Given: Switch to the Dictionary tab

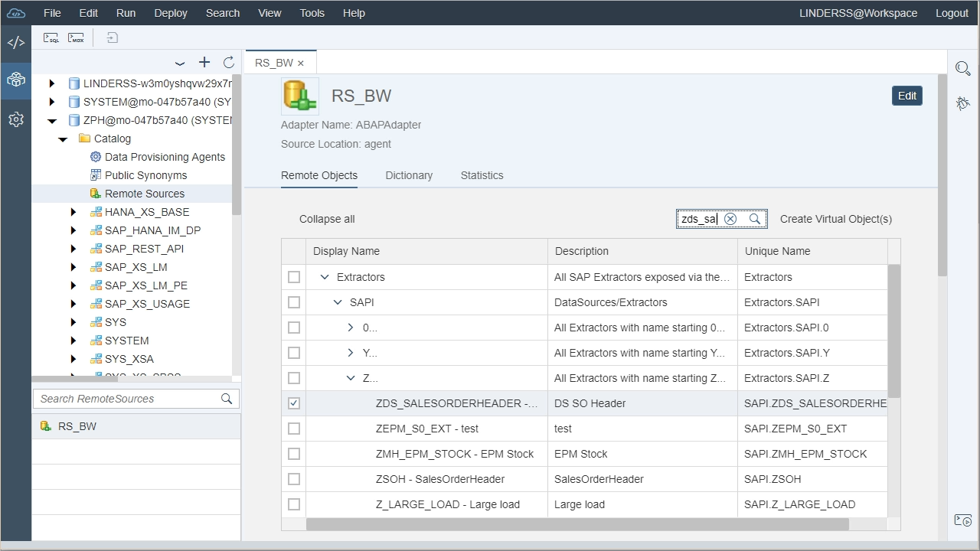Looking at the screenshot, I should pos(409,175).
